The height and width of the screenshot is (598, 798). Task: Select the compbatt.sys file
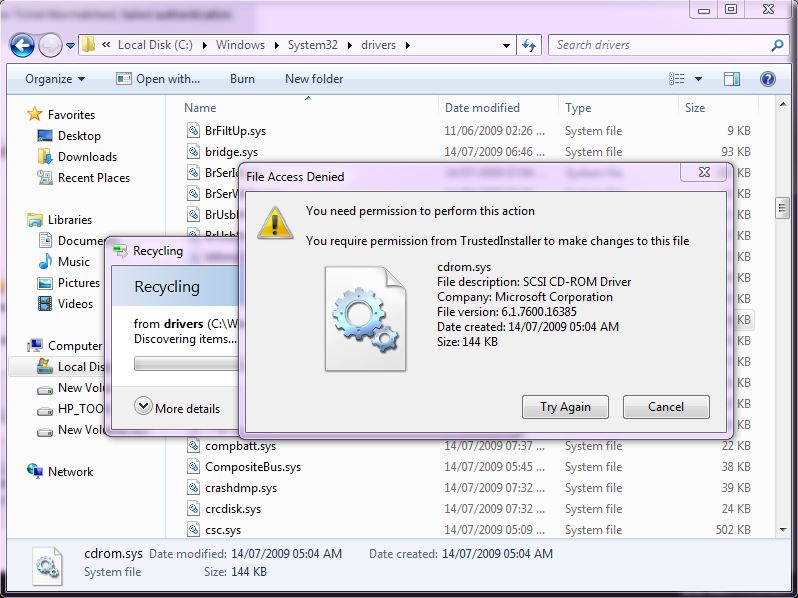(x=240, y=446)
